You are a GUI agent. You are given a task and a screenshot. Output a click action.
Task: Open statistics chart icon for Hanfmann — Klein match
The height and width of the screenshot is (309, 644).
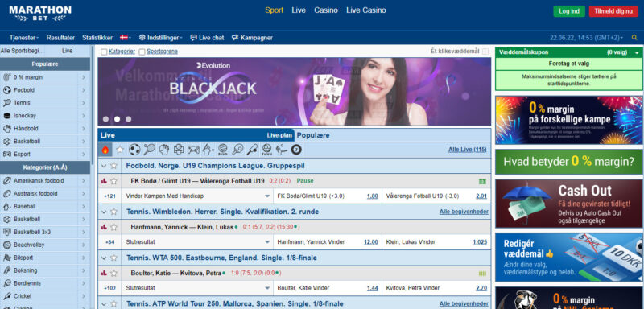(104, 227)
